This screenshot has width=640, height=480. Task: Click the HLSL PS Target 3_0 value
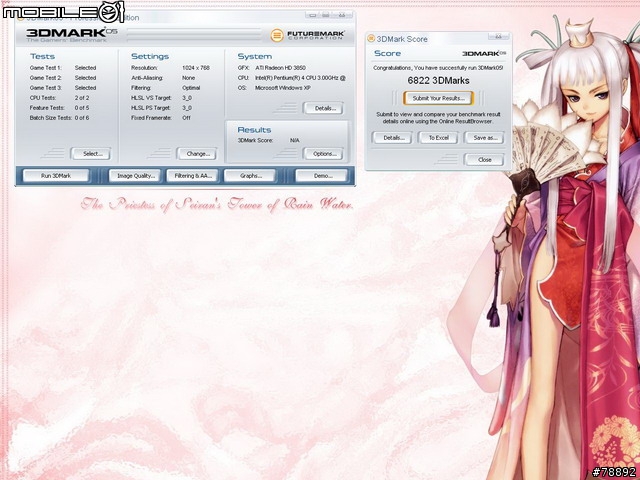point(187,108)
